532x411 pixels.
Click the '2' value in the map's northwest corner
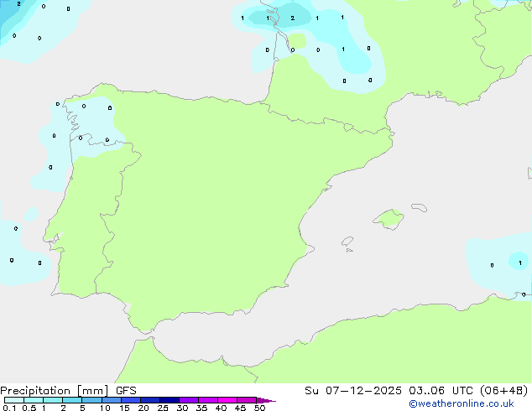point(18,3)
